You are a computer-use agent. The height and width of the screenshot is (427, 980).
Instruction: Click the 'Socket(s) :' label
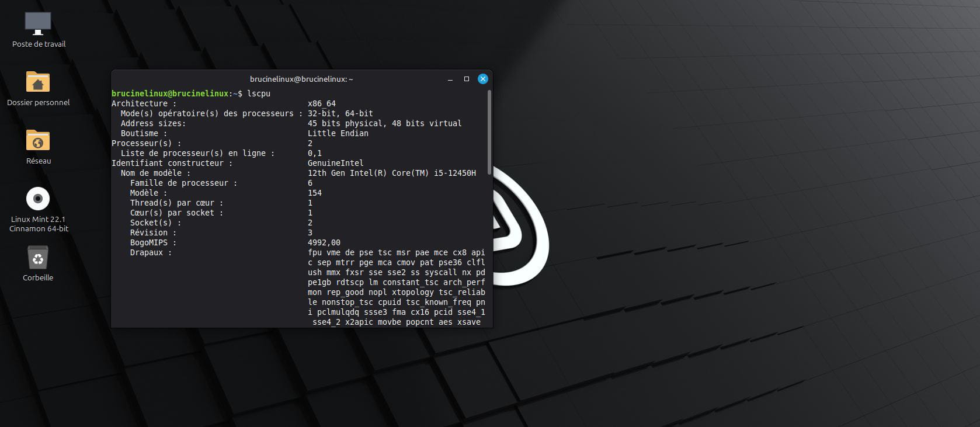pos(156,223)
